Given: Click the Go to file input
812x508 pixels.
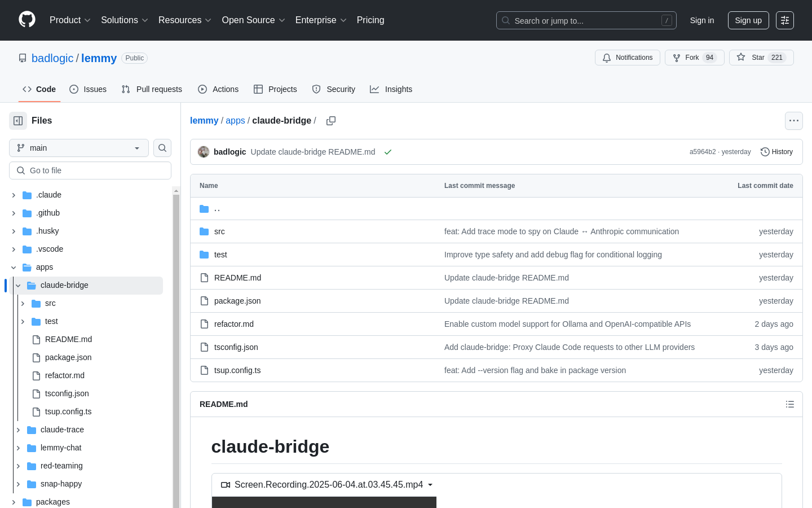Looking at the screenshot, I should (x=90, y=170).
